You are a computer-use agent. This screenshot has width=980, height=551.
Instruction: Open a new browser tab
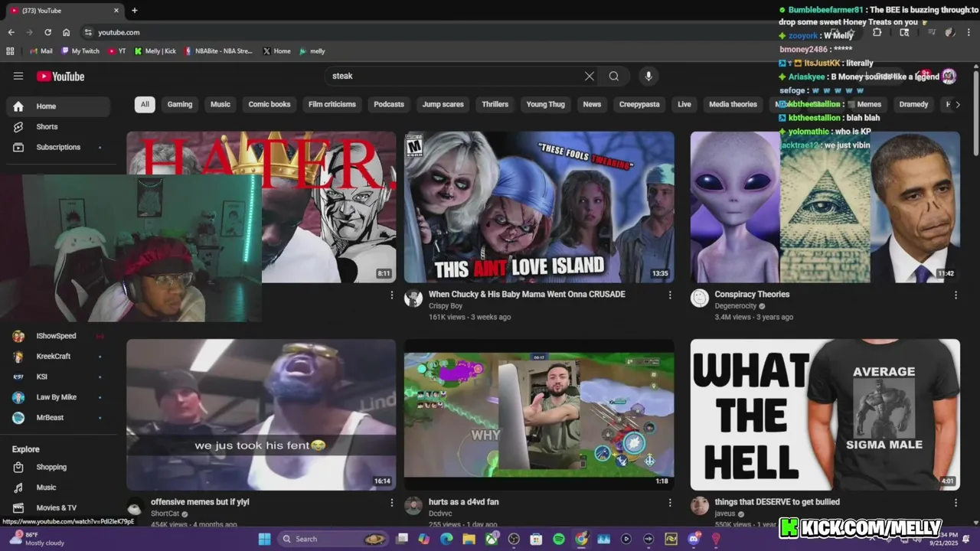(135, 11)
